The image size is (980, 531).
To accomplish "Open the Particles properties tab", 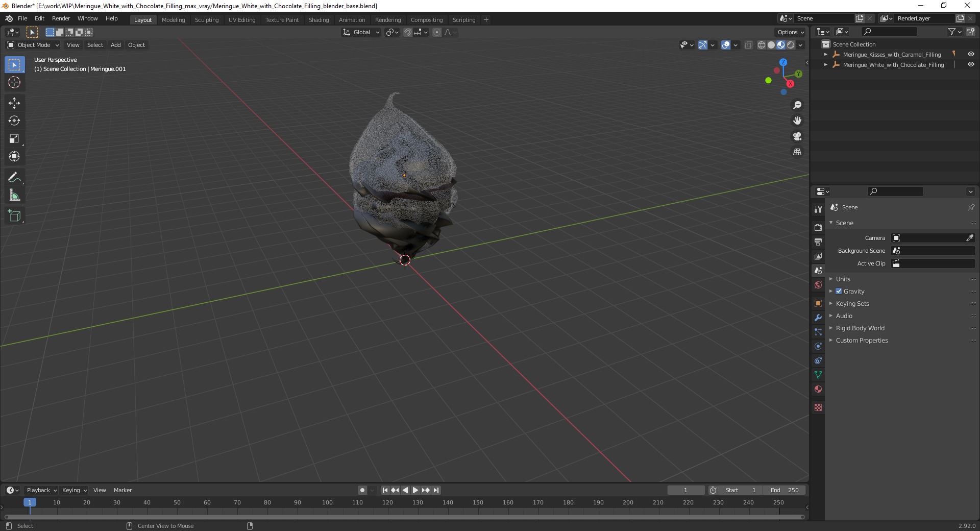I will pos(818,332).
